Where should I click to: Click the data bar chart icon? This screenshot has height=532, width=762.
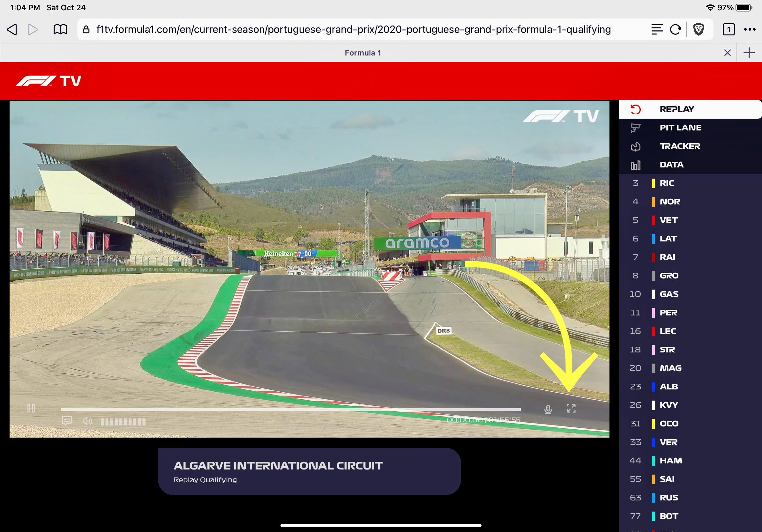(636, 165)
